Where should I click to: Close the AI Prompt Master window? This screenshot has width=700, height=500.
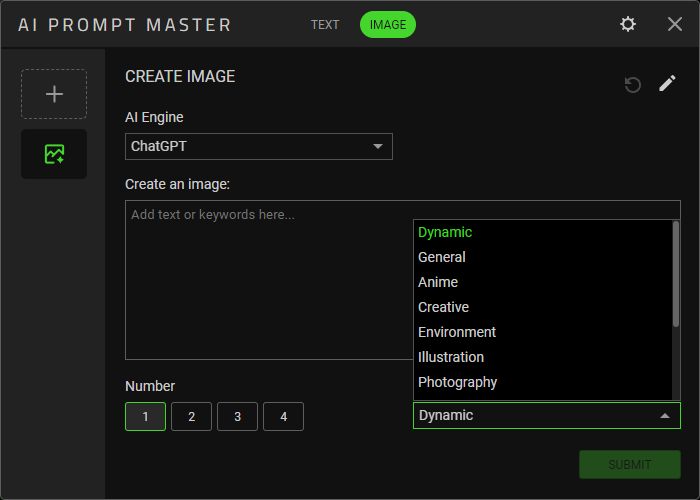point(675,24)
